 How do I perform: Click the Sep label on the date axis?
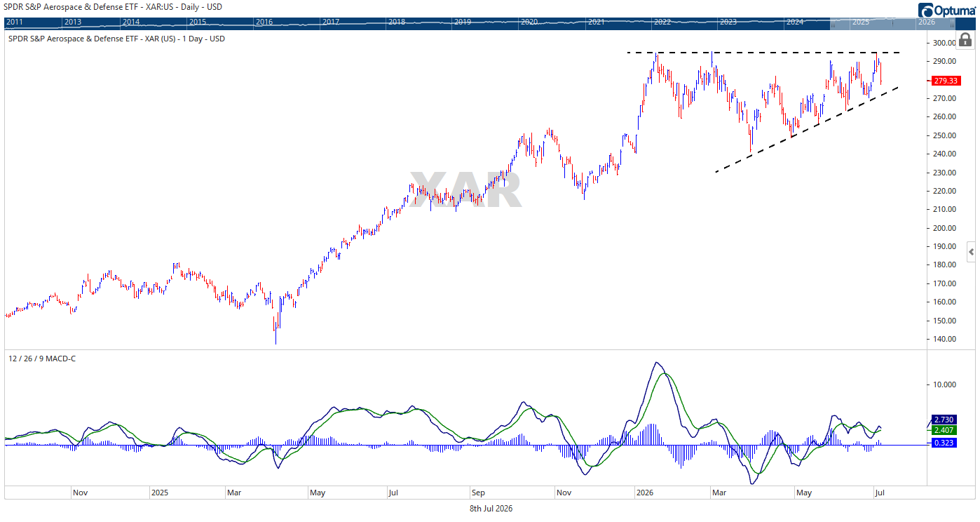[479, 493]
